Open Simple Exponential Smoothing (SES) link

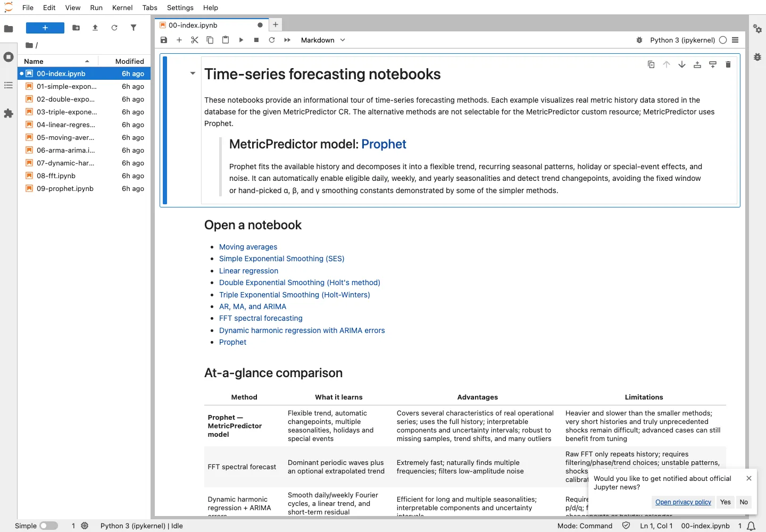(x=281, y=259)
